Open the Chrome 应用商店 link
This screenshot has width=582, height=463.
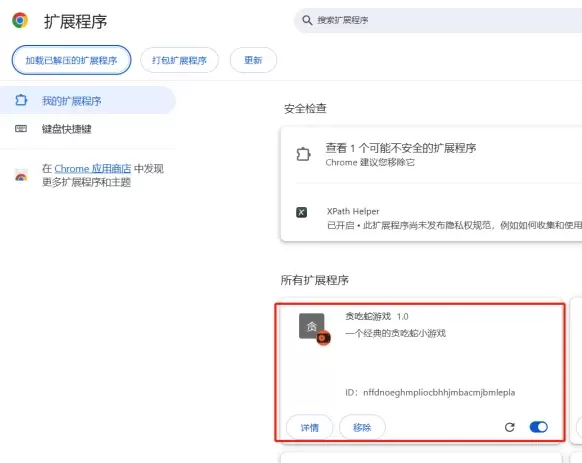pos(93,169)
